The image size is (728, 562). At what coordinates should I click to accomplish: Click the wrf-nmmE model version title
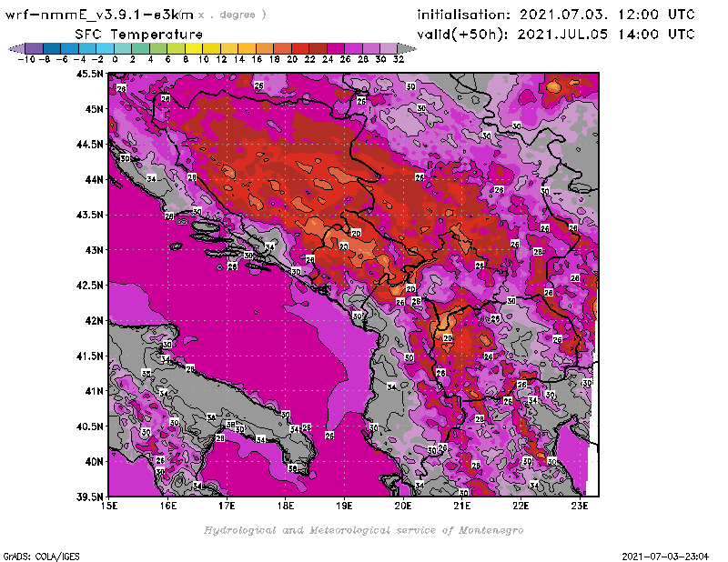[x=100, y=15]
